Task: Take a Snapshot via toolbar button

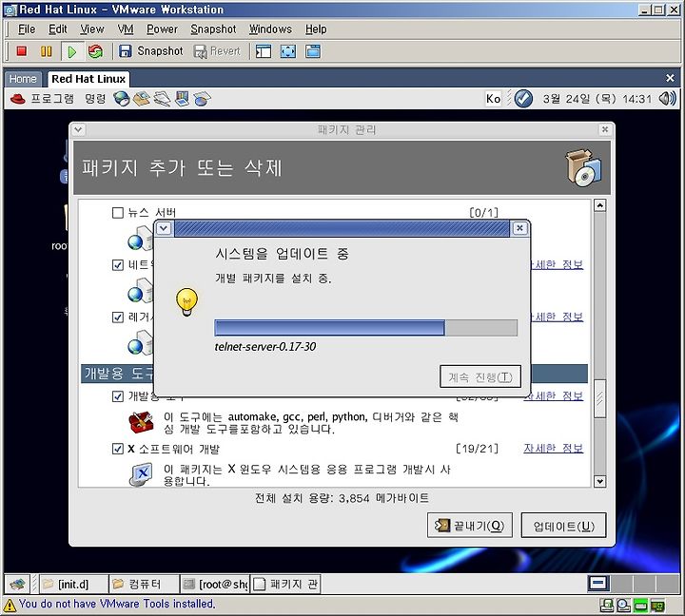Action: tap(151, 51)
